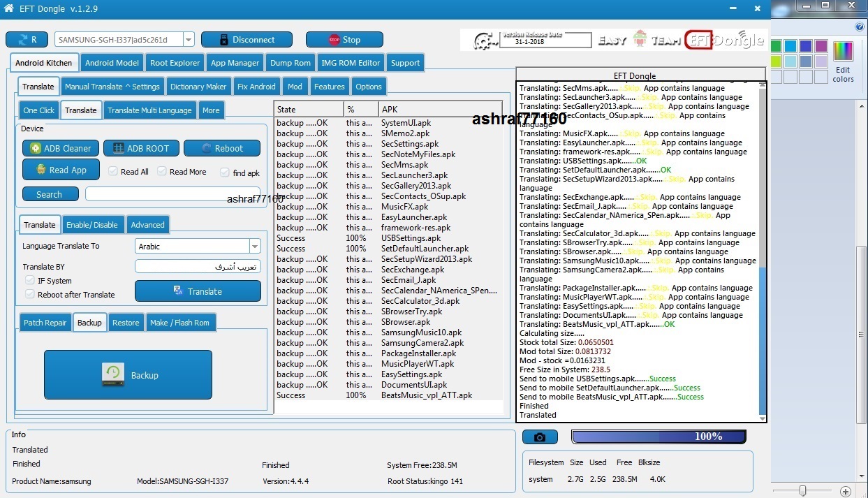Click the big Backup drive button
Screen dimensions: 868x498
(x=128, y=375)
